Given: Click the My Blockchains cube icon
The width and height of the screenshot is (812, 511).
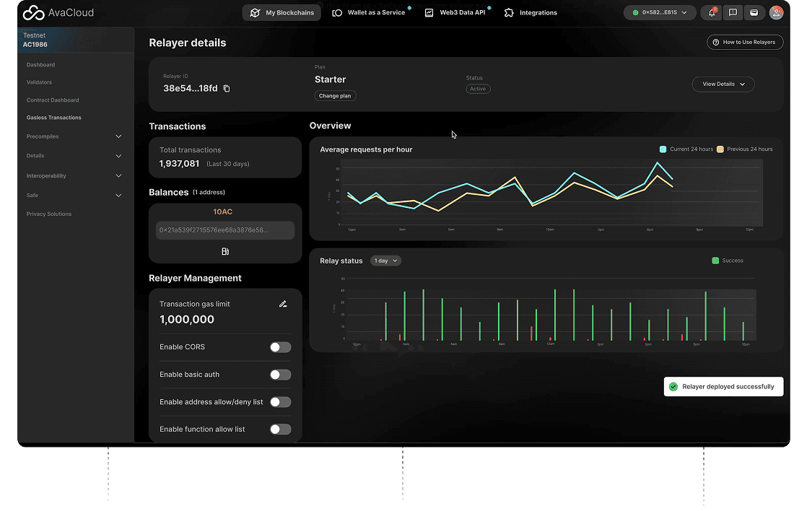Looking at the screenshot, I should (255, 12).
